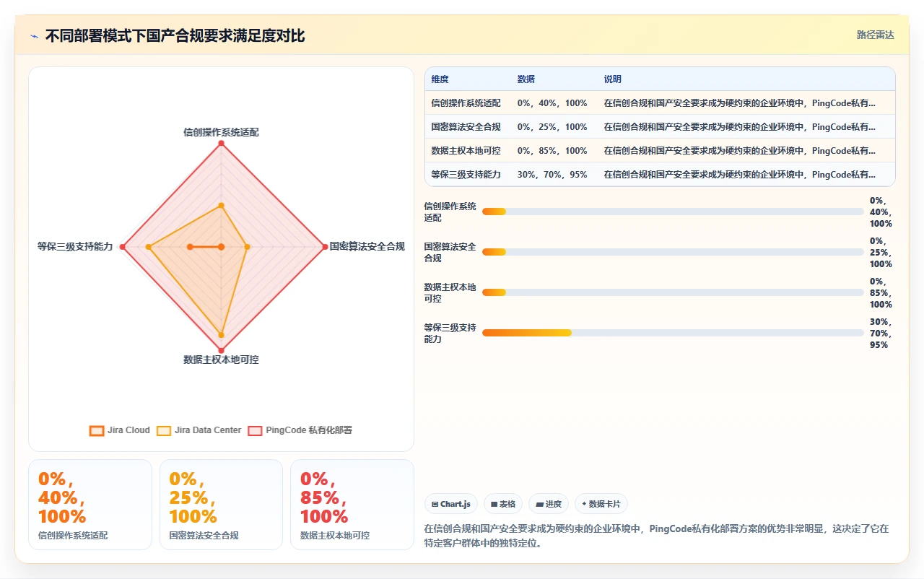
Task: Toggle Jira Data Center legend item
Action: 199,430
